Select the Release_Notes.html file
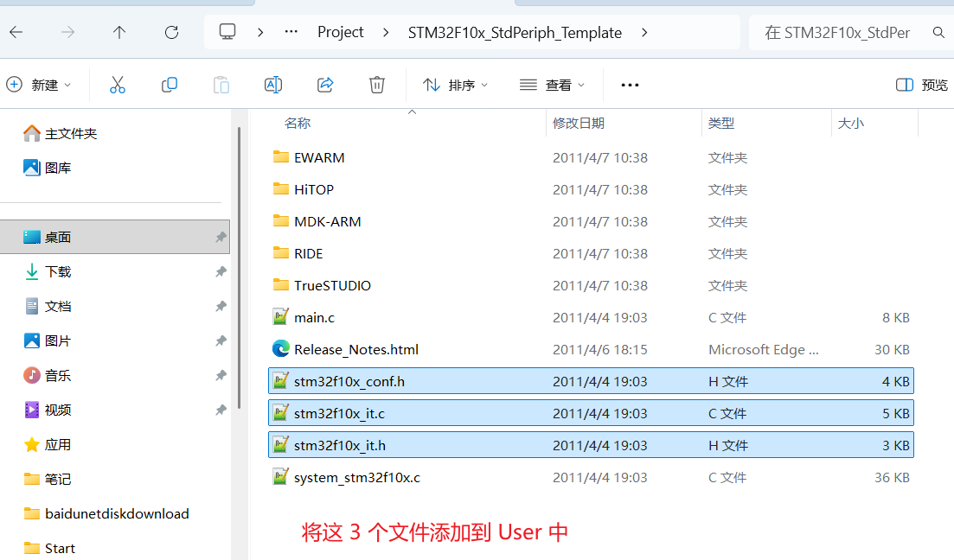Image resolution: width=954 pixels, height=560 pixels. point(591,350)
